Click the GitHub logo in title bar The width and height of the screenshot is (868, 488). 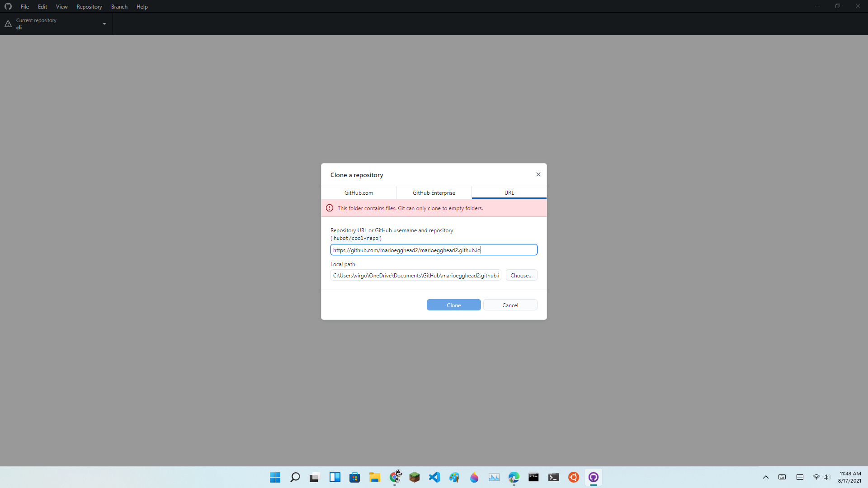[x=8, y=6]
